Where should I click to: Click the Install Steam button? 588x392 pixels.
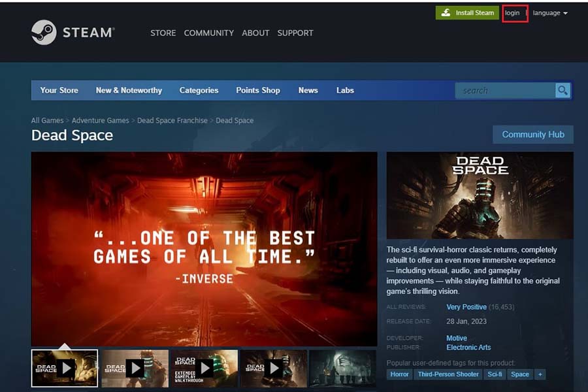(x=467, y=13)
